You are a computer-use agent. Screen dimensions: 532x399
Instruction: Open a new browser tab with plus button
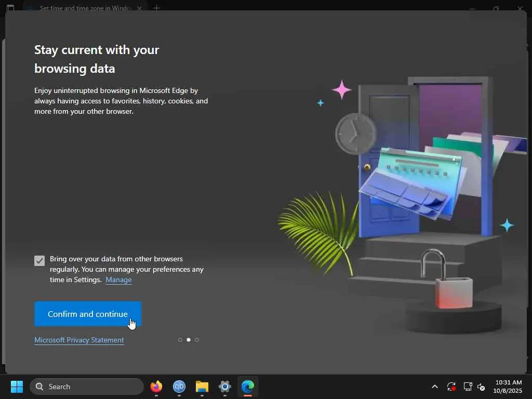156,8
